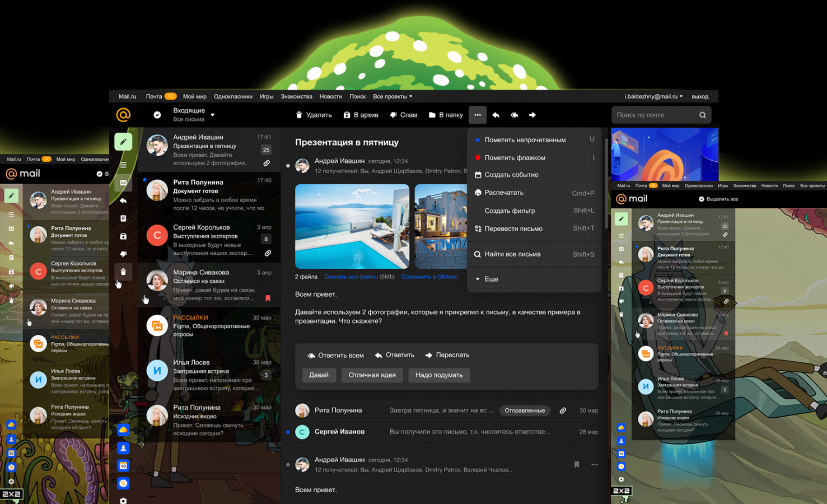Click the red flag on Марина Сивакова email
This screenshot has width=827, height=504.
coord(268,298)
